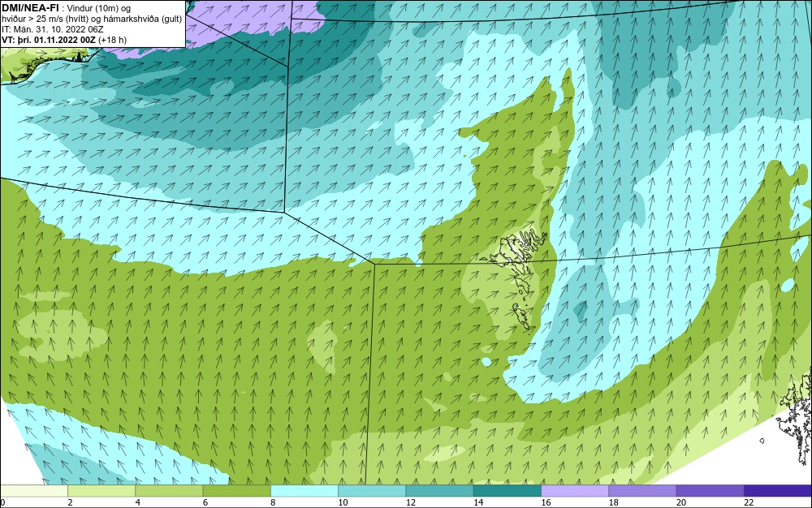The image size is (812, 508).
Task: Click the legend tick label 10
Action: pyautogui.click(x=343, y=502)
